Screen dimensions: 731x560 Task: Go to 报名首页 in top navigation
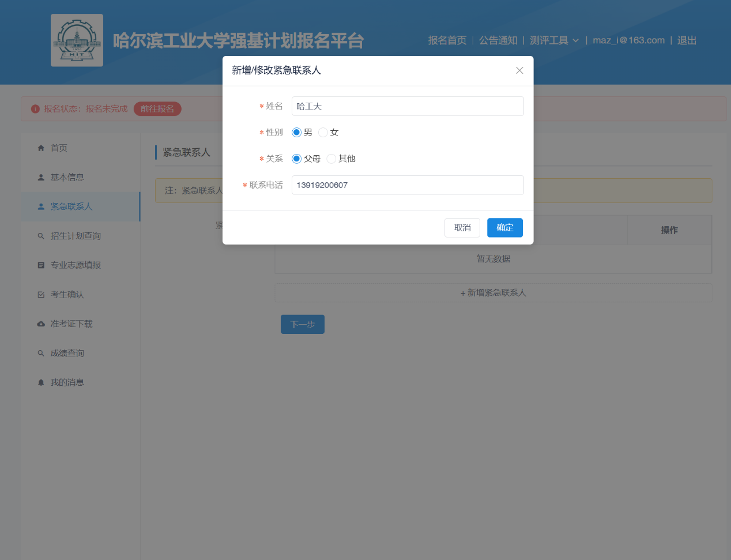point(447,40)
